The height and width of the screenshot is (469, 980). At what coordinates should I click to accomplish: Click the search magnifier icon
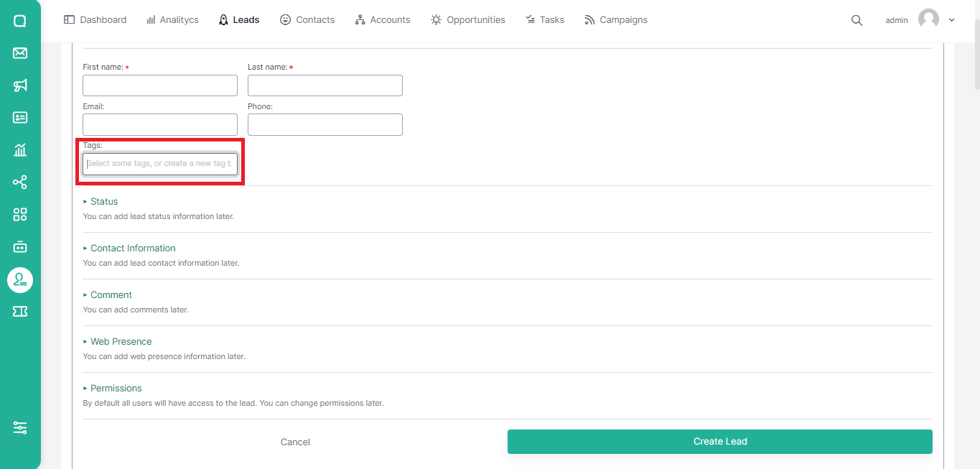click(x=857, y=20)
